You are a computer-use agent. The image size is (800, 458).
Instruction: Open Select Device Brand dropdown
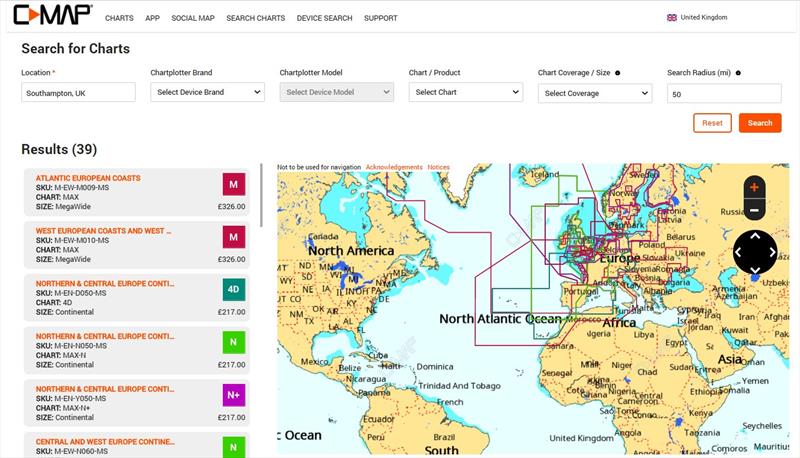click(x=208, y=92)
